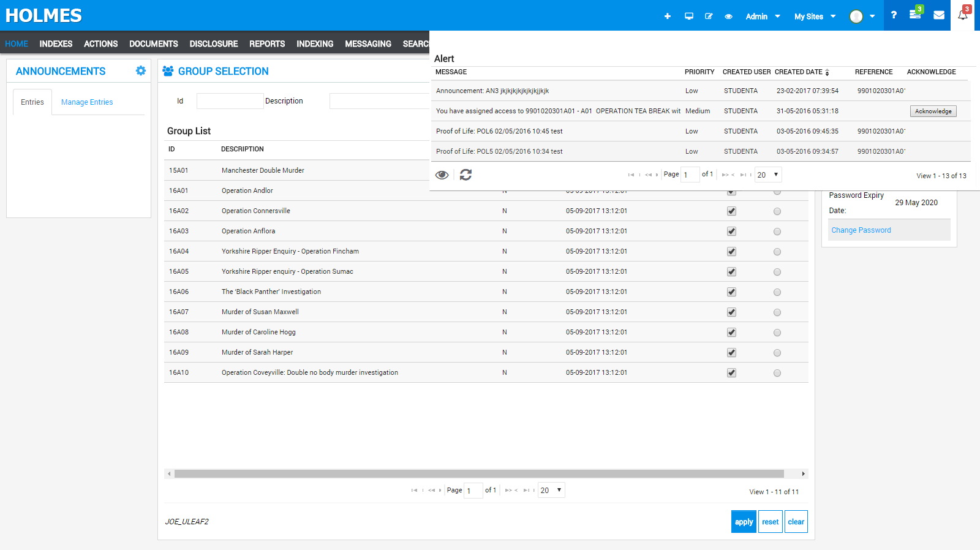This screenshot has height=550, width=980.
Task: Click the edit pencil icon in header
Action: 709,17
